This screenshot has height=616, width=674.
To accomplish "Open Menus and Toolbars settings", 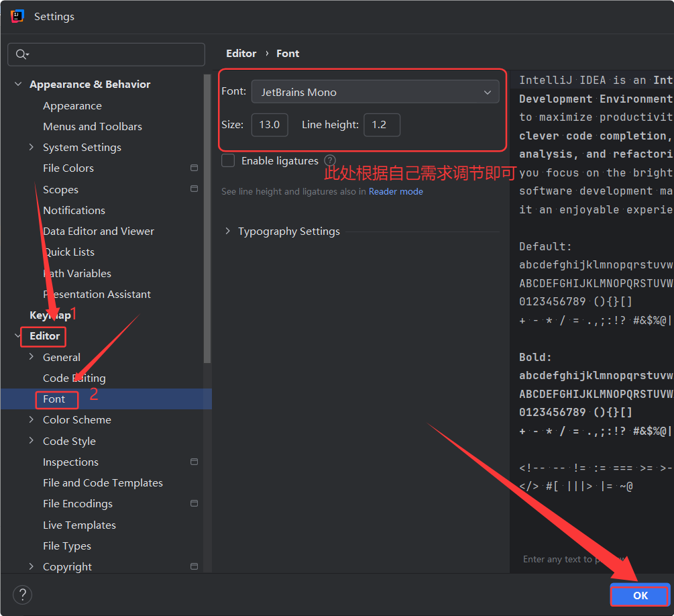I will coord(93,126).
